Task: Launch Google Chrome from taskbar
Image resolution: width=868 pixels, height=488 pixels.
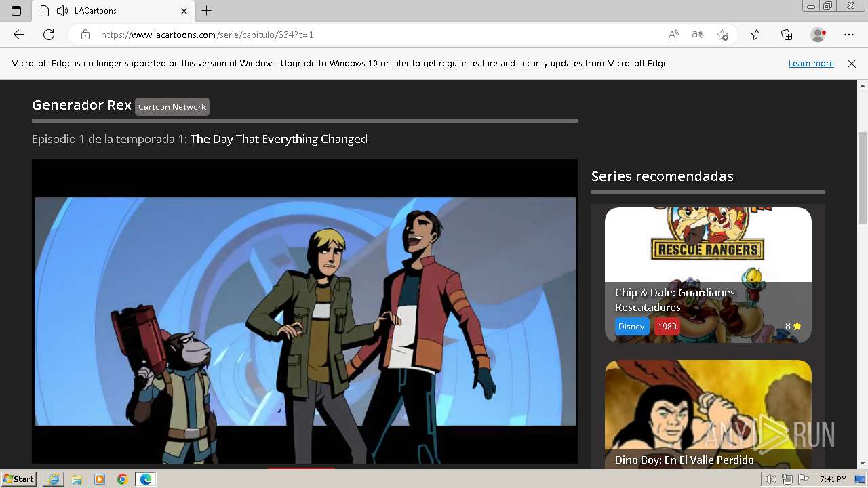Action: [123, 479]
